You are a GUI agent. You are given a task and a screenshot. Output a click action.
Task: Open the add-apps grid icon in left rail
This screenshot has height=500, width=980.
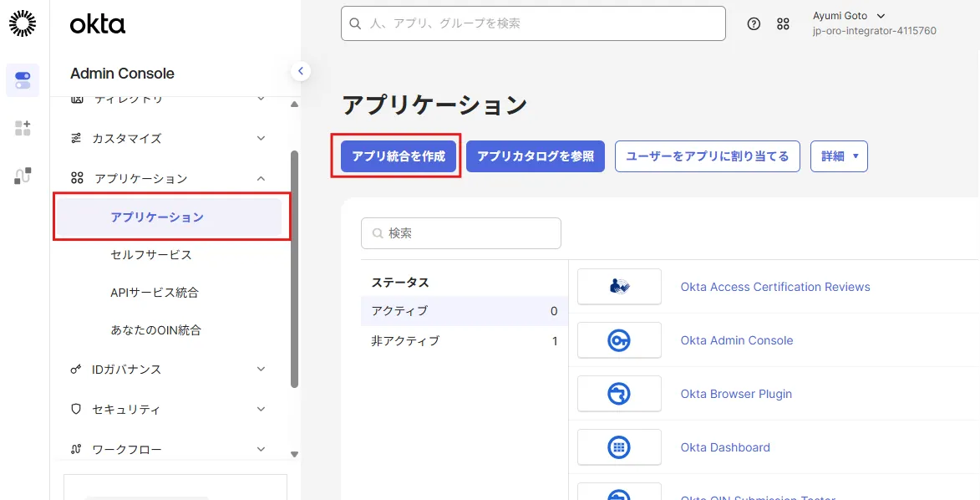[x=23, y=128]
